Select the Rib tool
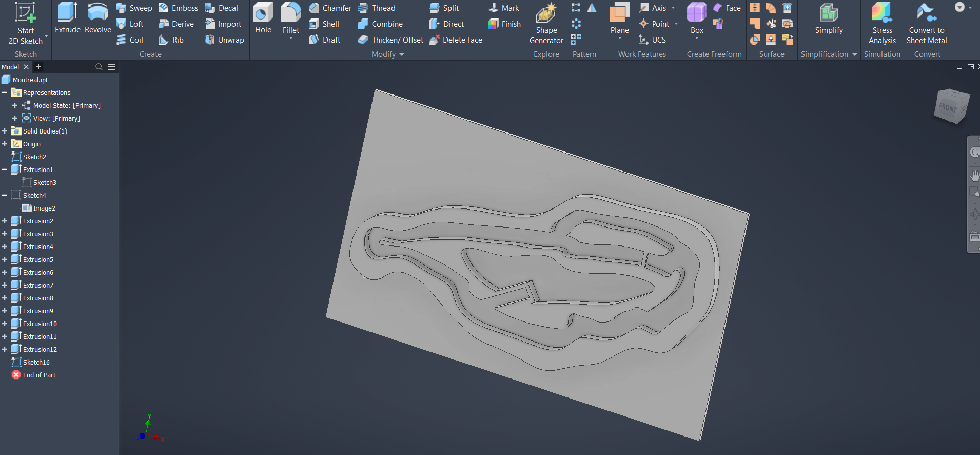The width and height of the screenshot is (980, 455). click(x=171, y=40)
